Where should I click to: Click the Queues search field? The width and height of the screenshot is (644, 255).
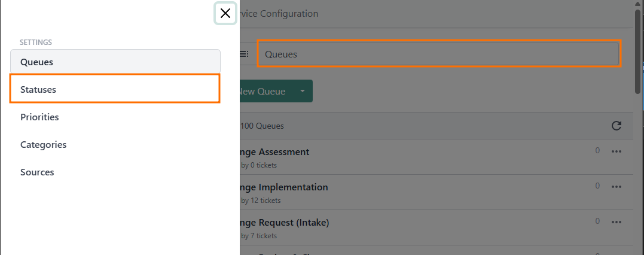click(439, 54)
